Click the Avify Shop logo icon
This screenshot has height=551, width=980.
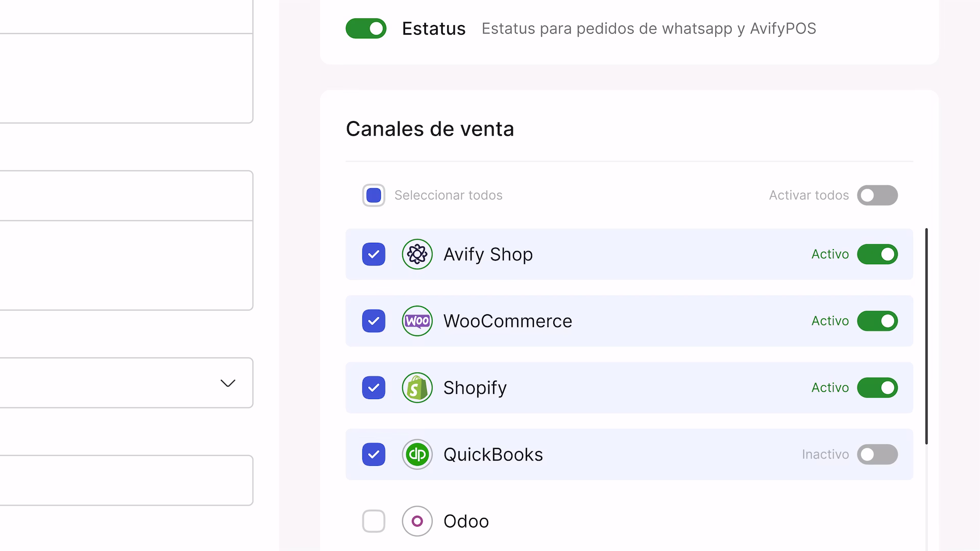417,254
